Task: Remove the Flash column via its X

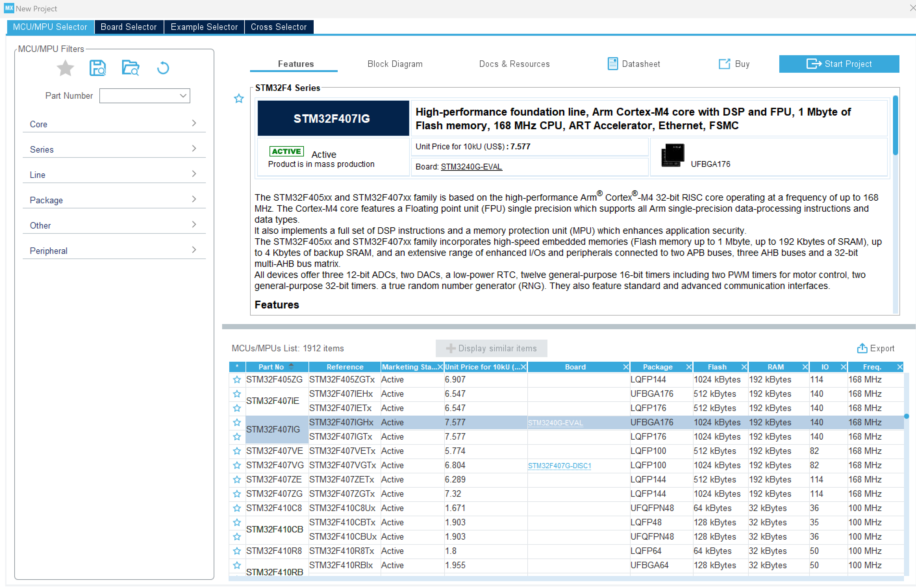Action: click(x=743, y=367)
